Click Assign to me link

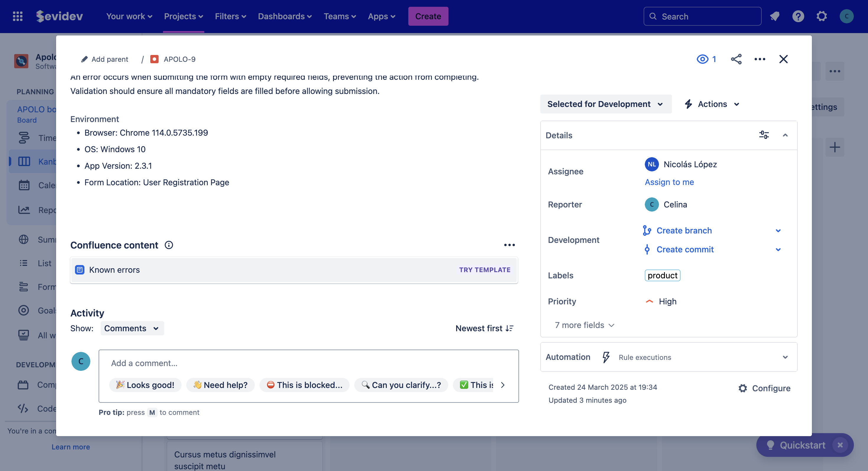pyautogui.click(x=669, y=182)
